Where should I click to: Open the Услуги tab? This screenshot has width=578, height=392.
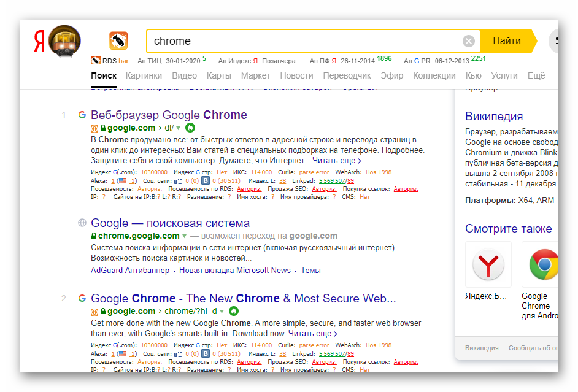(x=504, y=75)
